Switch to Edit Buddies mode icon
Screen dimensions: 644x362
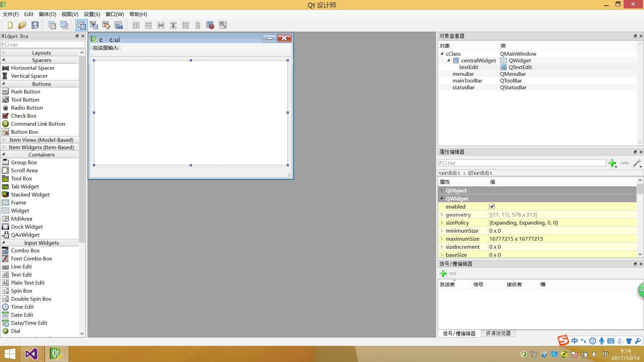pyautogui.click(x=106, y=25)
